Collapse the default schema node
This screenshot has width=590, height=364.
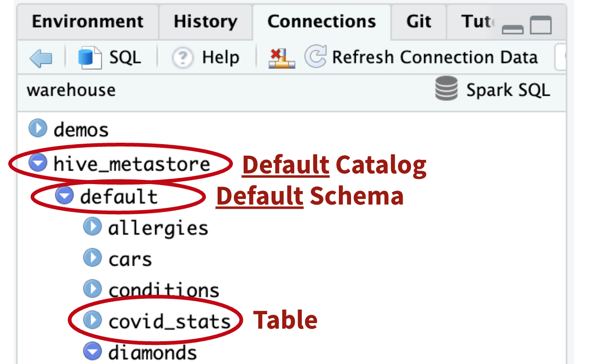click(x=64, y=196)
